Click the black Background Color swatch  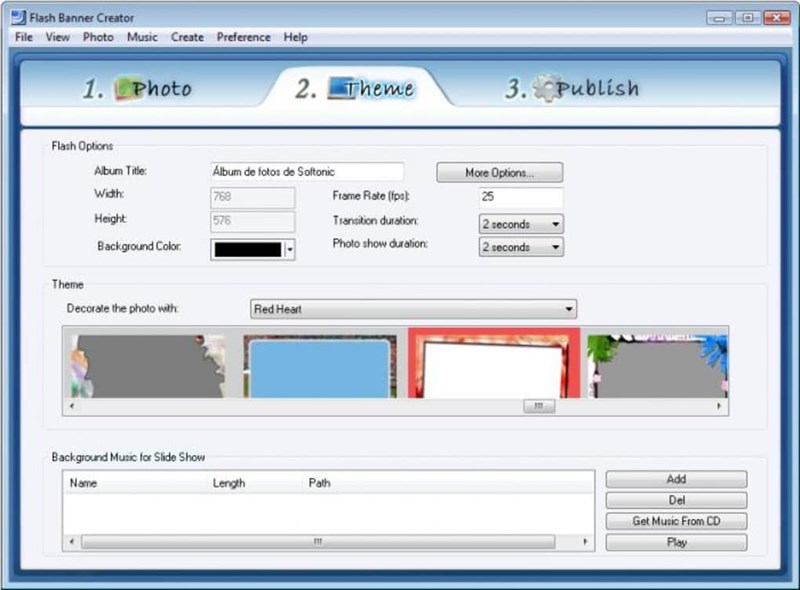pyautogui.click(x=248, y=250)
